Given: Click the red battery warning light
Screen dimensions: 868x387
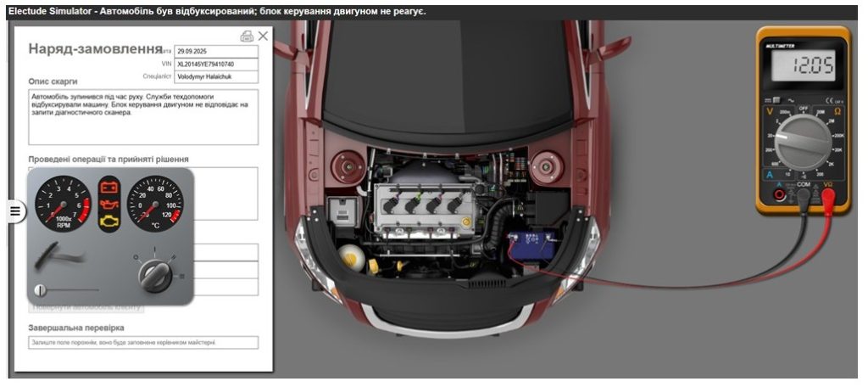Looking at the screenshot, I should pos(109,185).
